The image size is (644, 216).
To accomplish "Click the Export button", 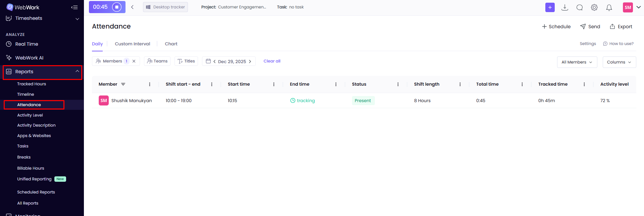I will click(x=621, y=27).
